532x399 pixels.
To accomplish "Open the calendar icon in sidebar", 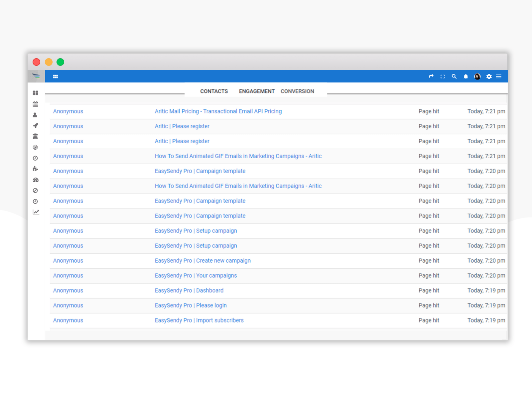I will 36,104.
